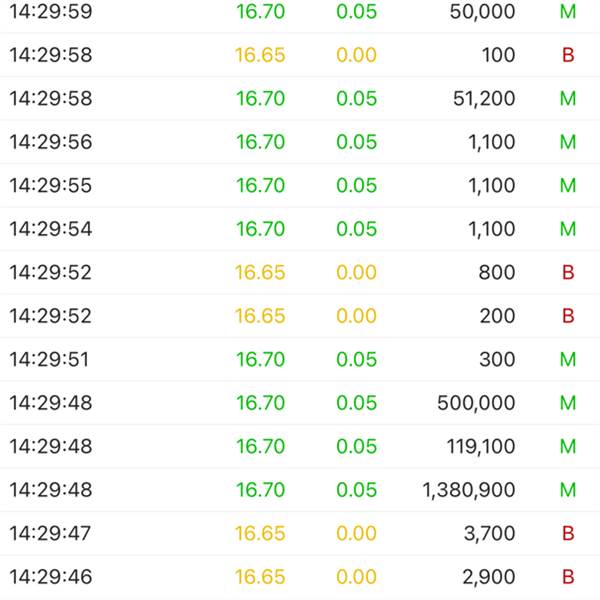This screenshot has width=600, height=600.
Task: Click the 14:29:56 timestamp
Action: [50, 142]
